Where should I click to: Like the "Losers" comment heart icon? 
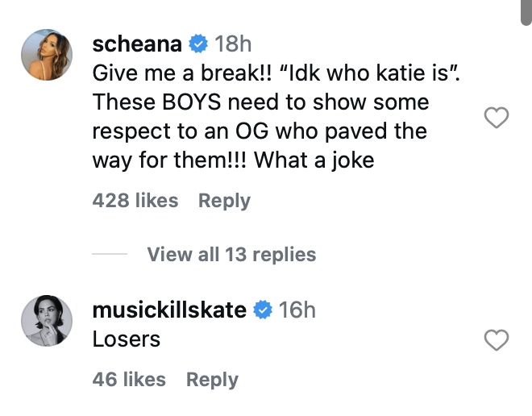click(496, 341)
